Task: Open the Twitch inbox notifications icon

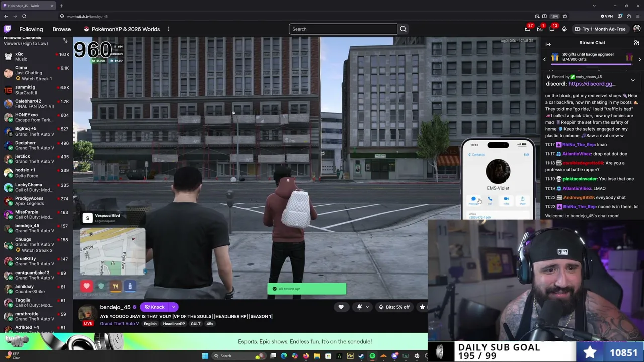Action: click(540, 29)
